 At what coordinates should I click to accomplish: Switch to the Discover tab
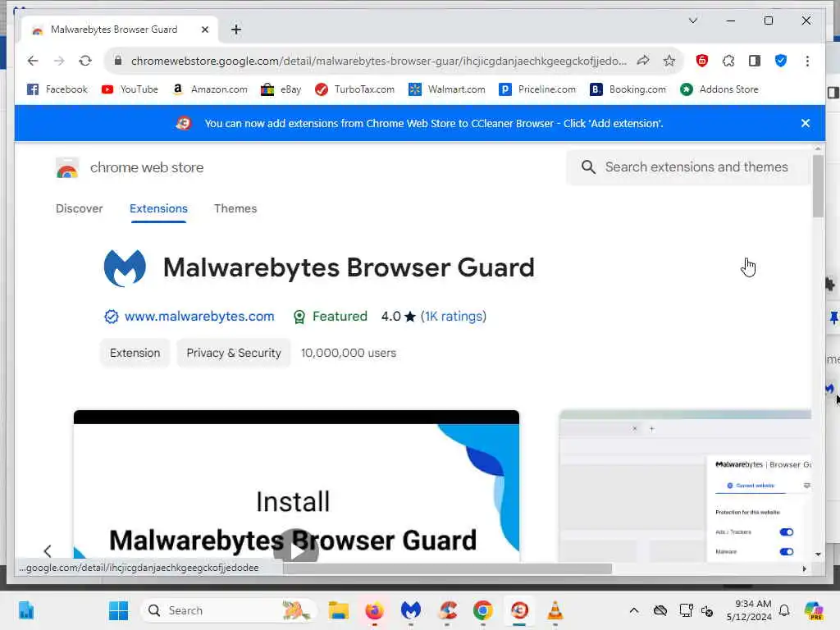(x=80, y=208)
